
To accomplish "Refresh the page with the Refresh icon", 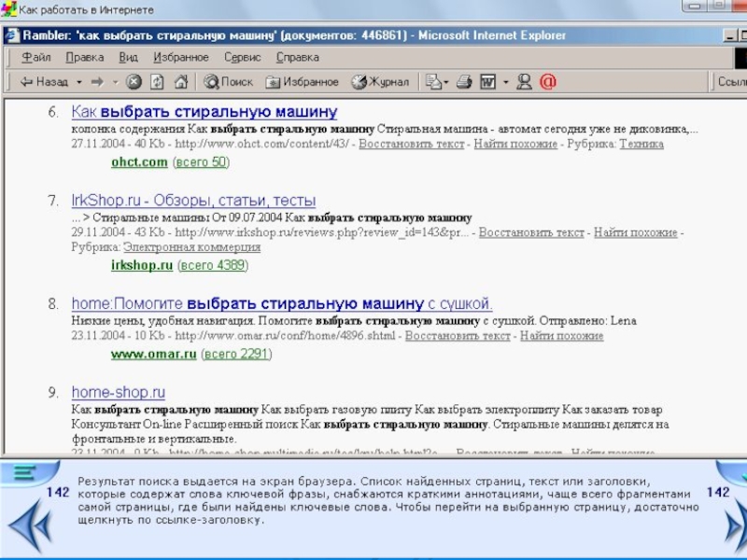I will click(157, 82).
